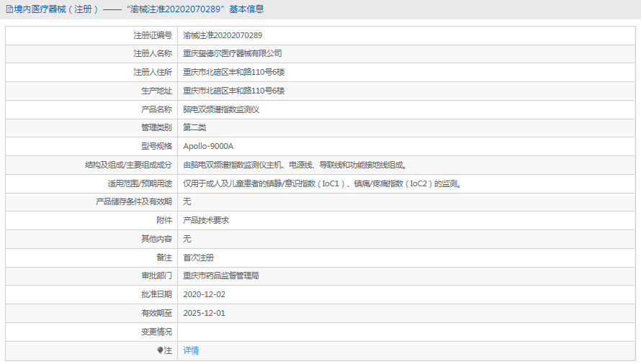This screenshot has width=641, height=364.
Task: Click the 生产地址 label
Action: [x=156, y=91]
